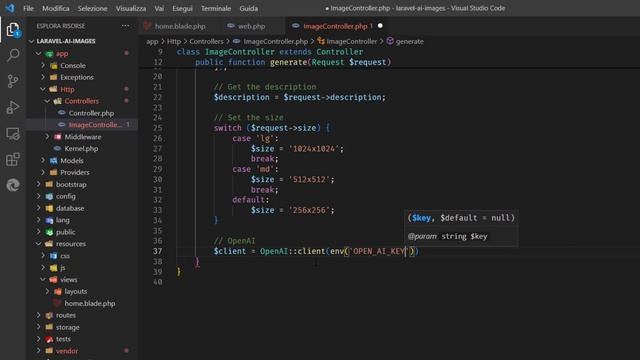The width and height of the screenshot is (640, 360).
Task: Open the Guida menu
Action: [x=248, y=8]
